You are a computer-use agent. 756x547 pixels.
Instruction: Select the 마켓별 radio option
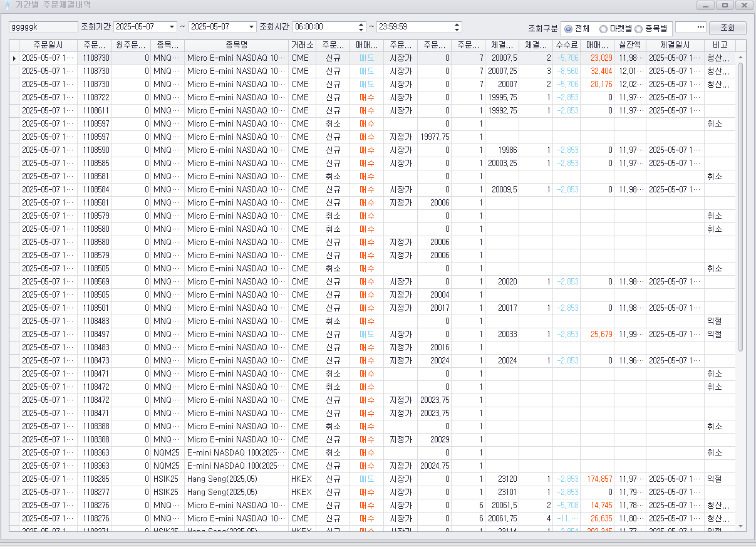616,29
